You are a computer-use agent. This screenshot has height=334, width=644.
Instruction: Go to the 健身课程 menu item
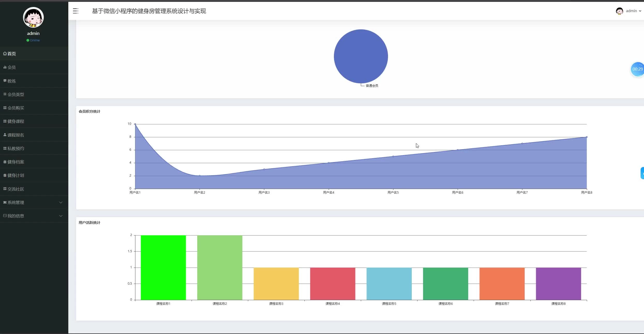pos(16,121)
